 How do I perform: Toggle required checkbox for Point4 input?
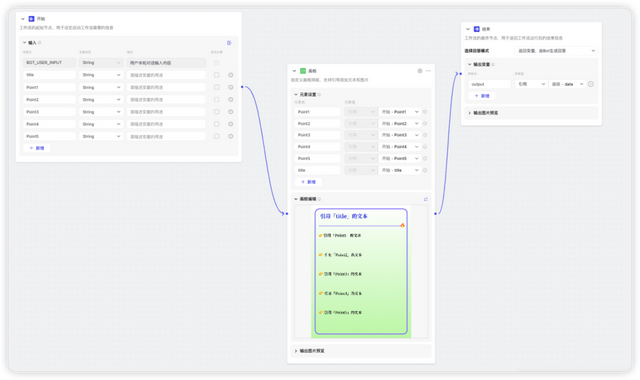click(217, 124)
